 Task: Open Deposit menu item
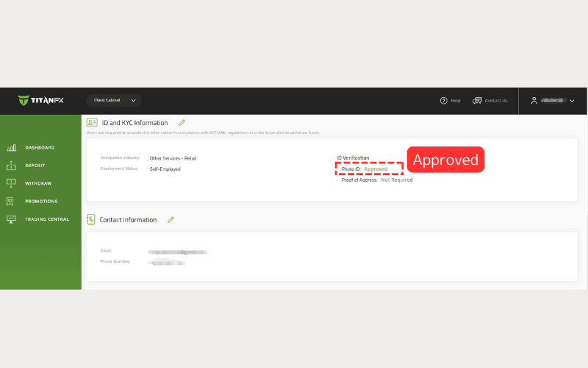35,165
